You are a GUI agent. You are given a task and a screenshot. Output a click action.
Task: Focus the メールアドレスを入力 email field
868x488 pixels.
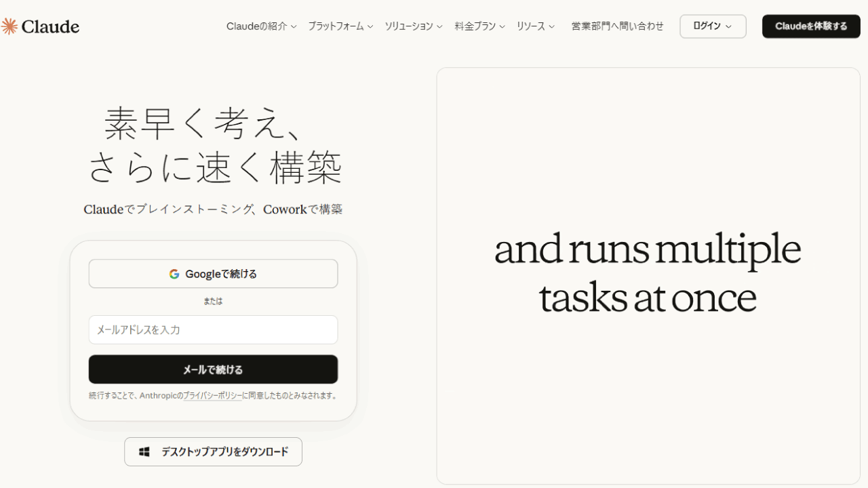213,330
